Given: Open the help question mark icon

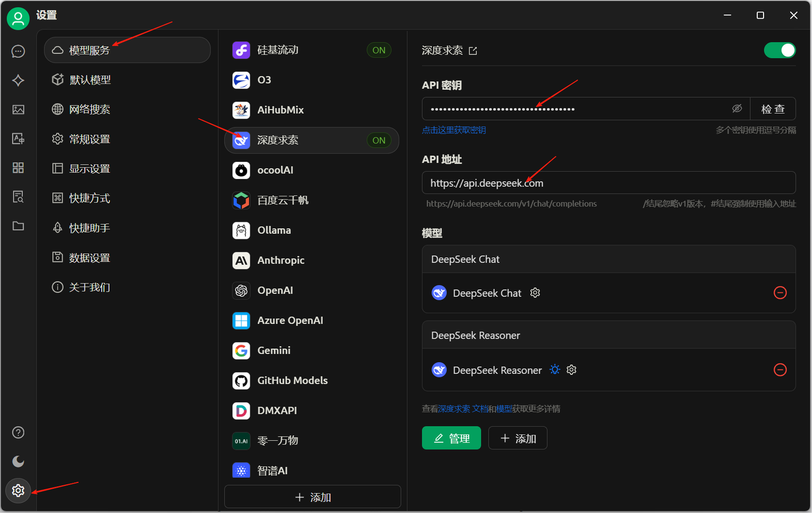Looking at the screenshot, I should 18,432.
